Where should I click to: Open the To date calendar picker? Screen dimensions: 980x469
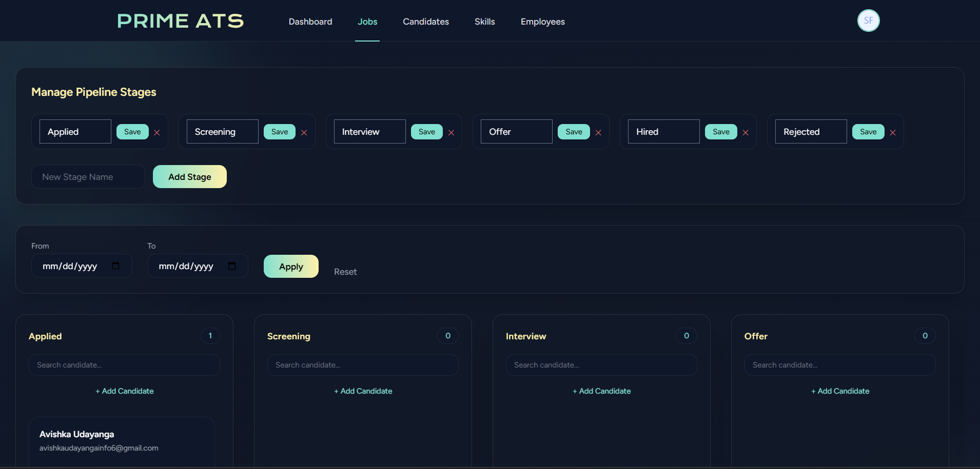[x=232, y=266]
